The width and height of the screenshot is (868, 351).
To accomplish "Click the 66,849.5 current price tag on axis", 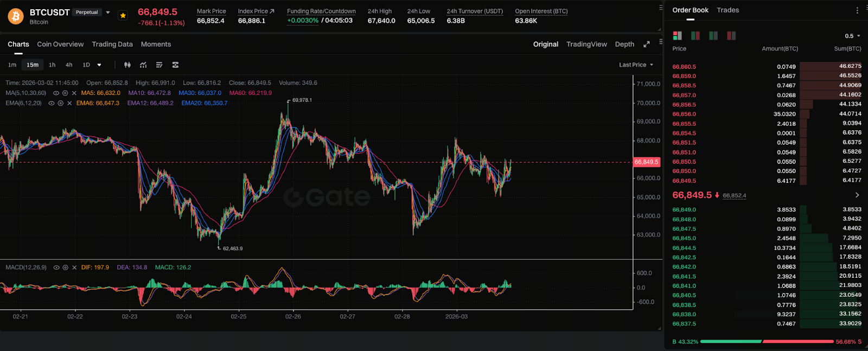I will [x=647, y=162].
